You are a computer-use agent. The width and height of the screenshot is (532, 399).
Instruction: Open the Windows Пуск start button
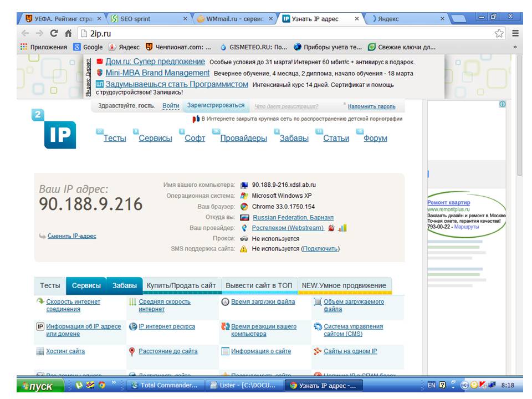click(40, 386)
